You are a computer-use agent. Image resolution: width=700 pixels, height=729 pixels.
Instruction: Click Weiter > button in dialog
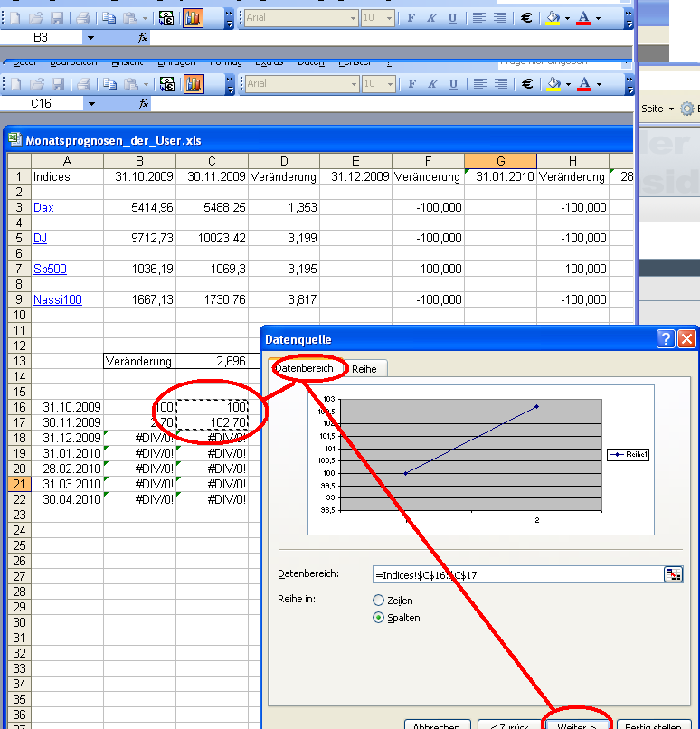pyautogui.click(x=577, y=724)
